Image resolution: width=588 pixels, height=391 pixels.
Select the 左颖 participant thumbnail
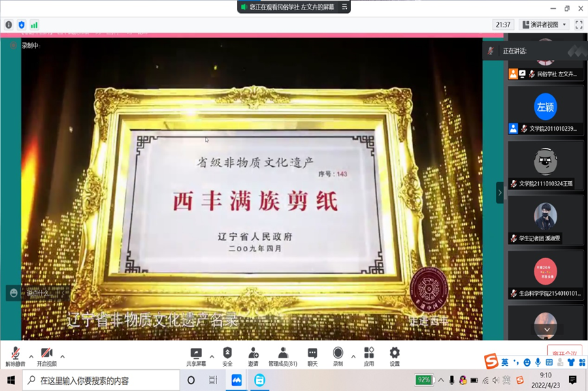545,107
